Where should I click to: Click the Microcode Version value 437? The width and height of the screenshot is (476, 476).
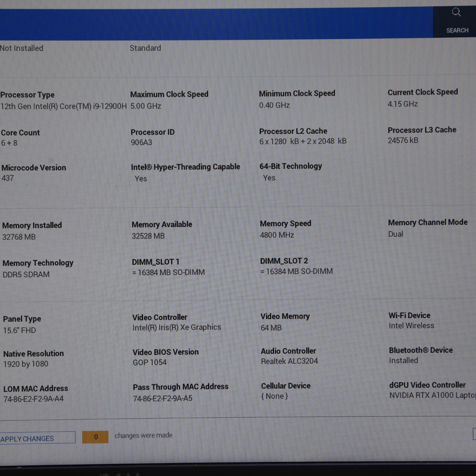point(8,178)
